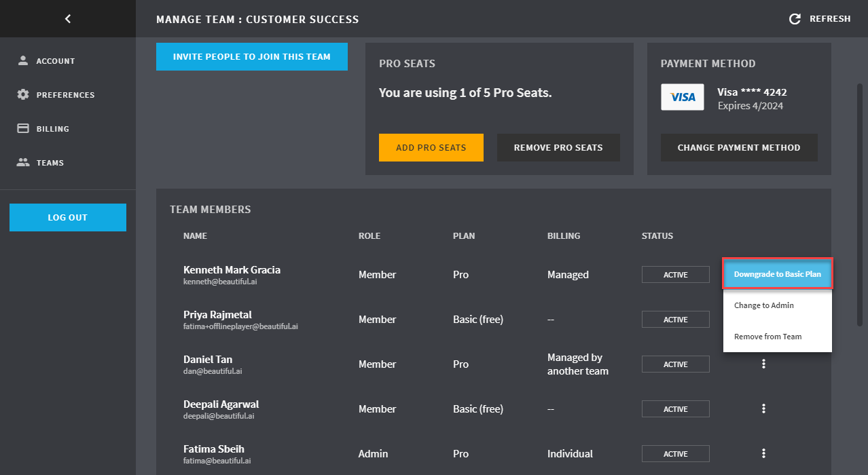868x475 pixels.
Task: Click email fatima@beautiful.ai
Action: (217, 461)
